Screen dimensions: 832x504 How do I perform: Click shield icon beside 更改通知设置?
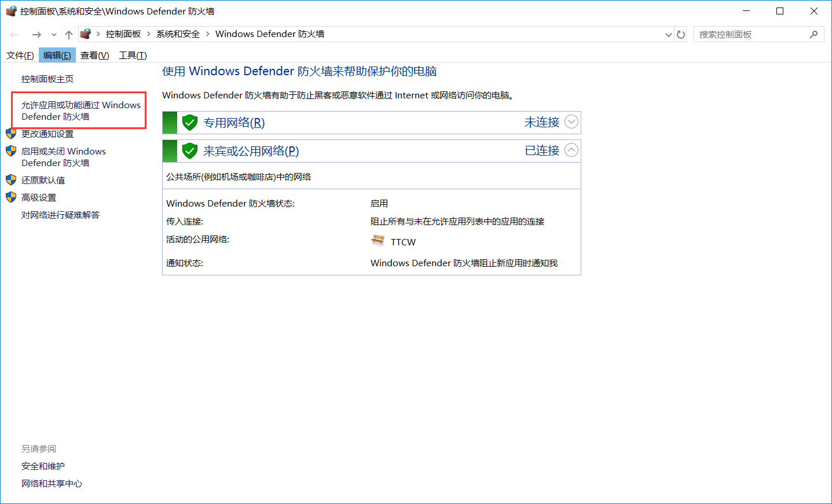coord(11,134)
